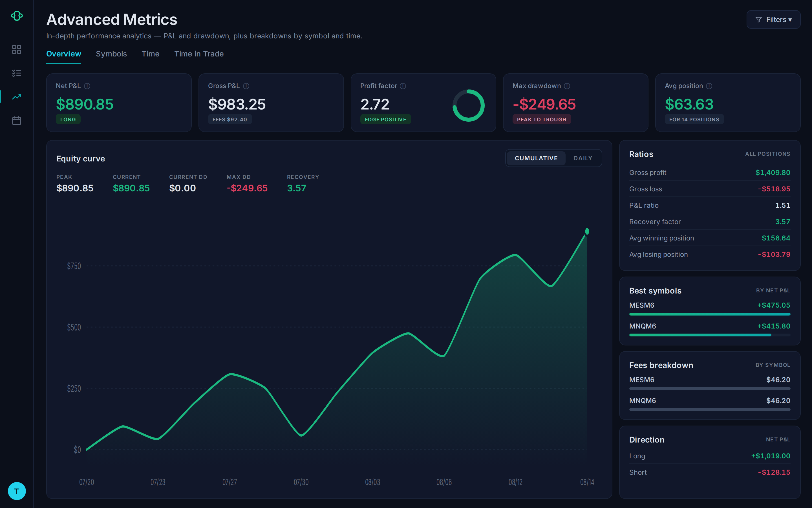Click the Avg winning position $156.64 value
The image size is (812, 508).
point(776,238)
